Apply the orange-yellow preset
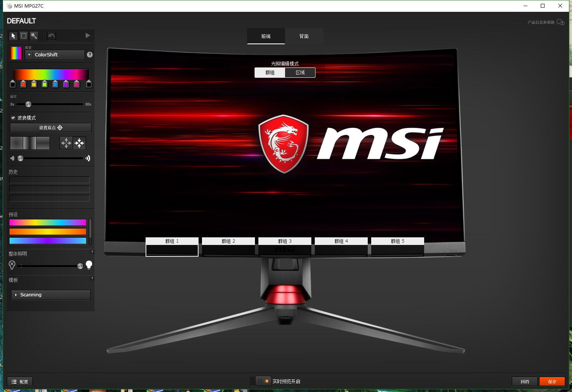572x392 pixels. [x=48, y=232]
